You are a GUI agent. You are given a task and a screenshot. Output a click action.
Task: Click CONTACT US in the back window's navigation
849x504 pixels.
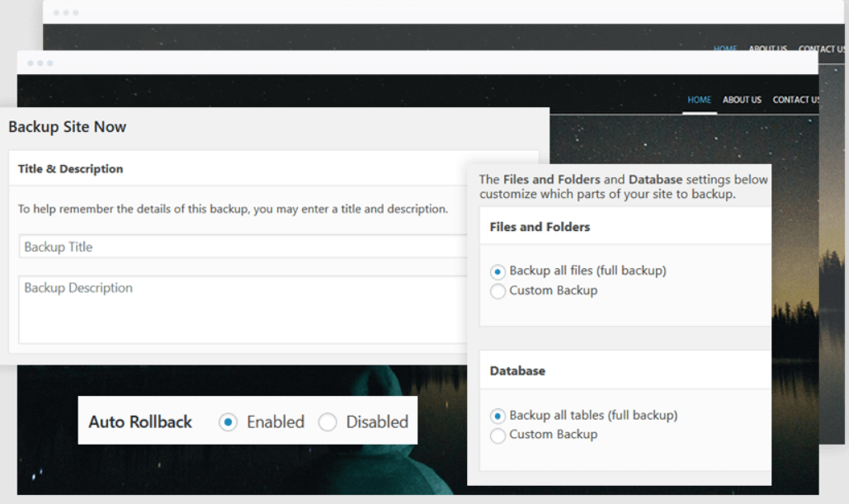tap(822, 49)
